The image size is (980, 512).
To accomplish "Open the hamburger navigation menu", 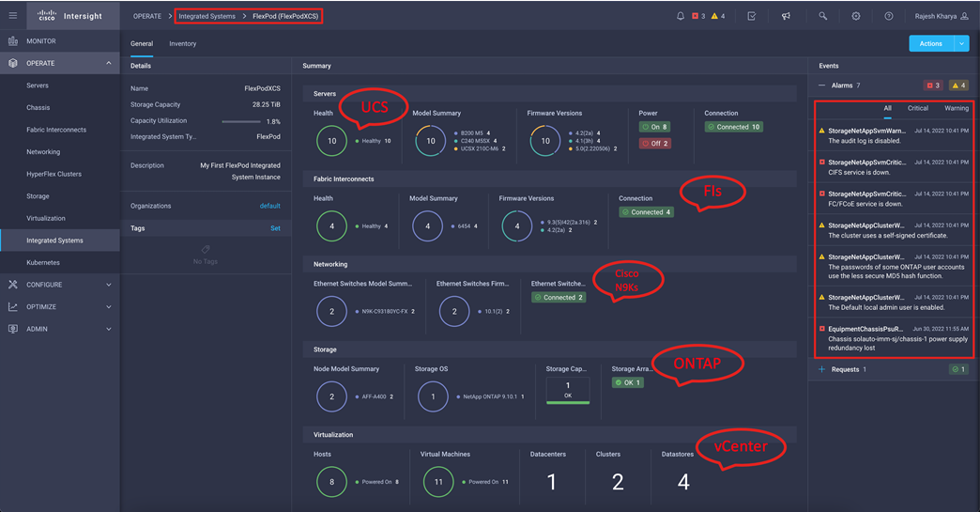I will click(12, 16).
